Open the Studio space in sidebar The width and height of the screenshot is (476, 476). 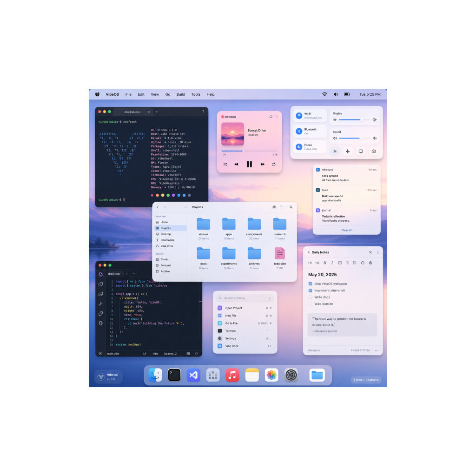(171, 259)
